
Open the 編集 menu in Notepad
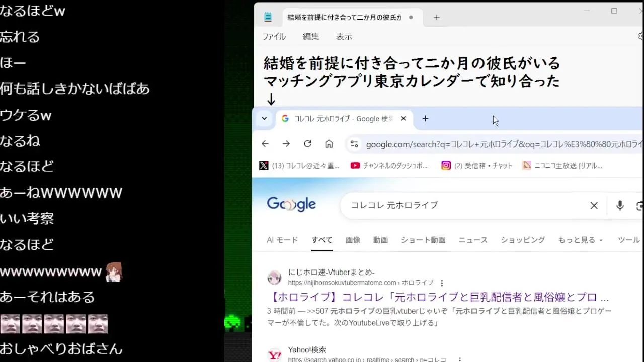[x=311, y=37]
